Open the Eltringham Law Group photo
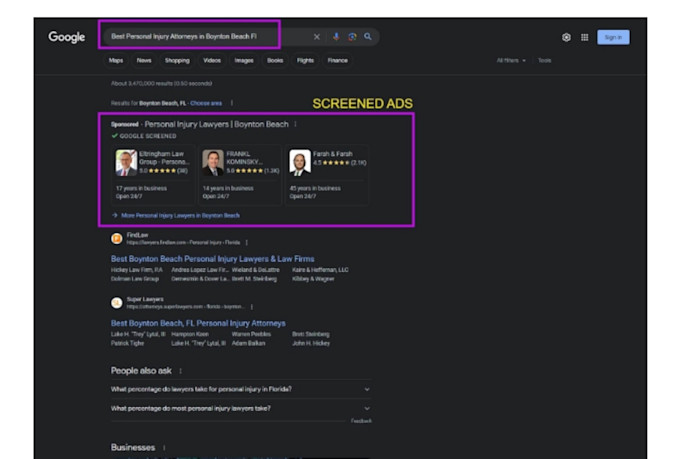This screenshot has height=459, width=680. pos(126,163)
